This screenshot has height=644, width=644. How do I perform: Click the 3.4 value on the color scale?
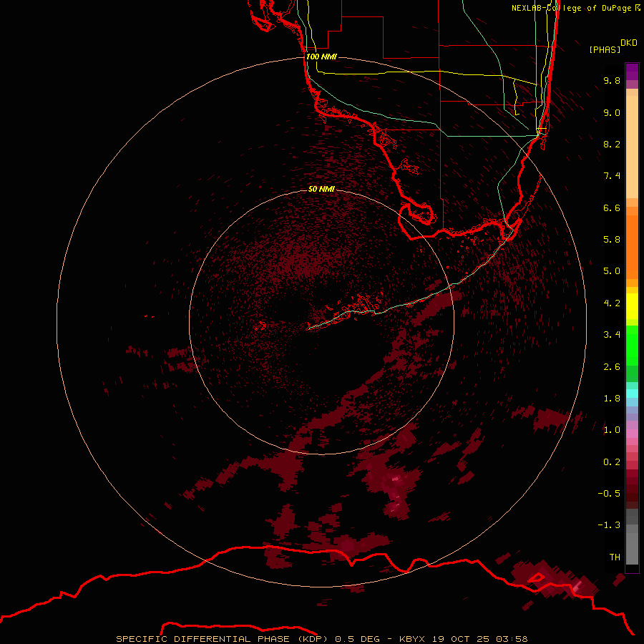[x=612, y=335]
